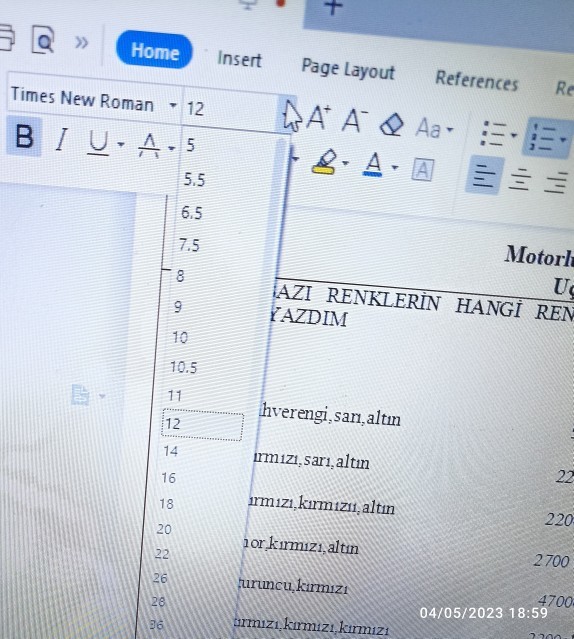Increase font size with A+ icon
The width and height of the screenshot is (574, 639).
click(319, 119)
